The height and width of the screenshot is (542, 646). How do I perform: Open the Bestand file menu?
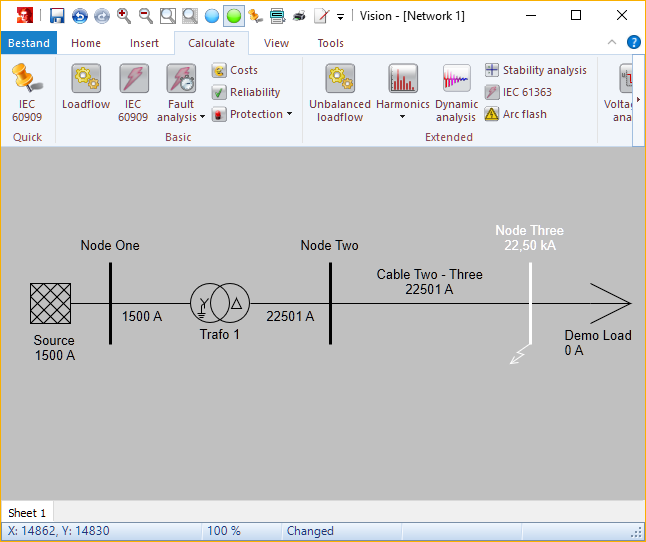click(29, 43)
